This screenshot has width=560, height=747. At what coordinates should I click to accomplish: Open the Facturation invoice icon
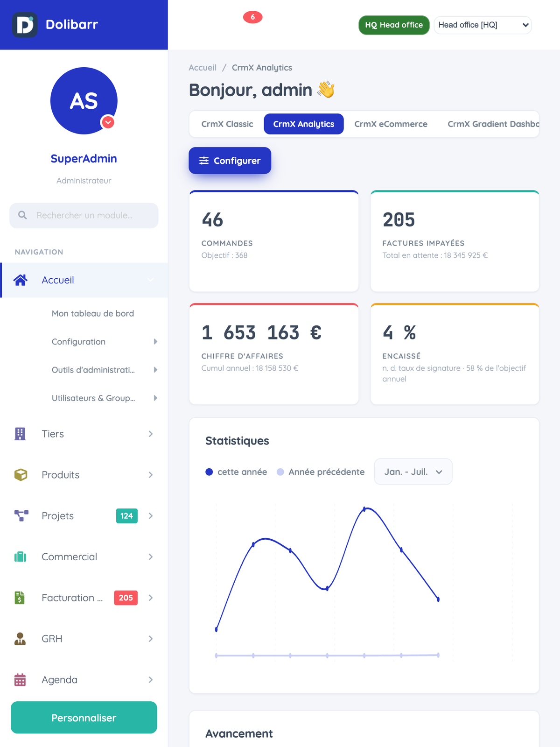(x=20, y=598)
